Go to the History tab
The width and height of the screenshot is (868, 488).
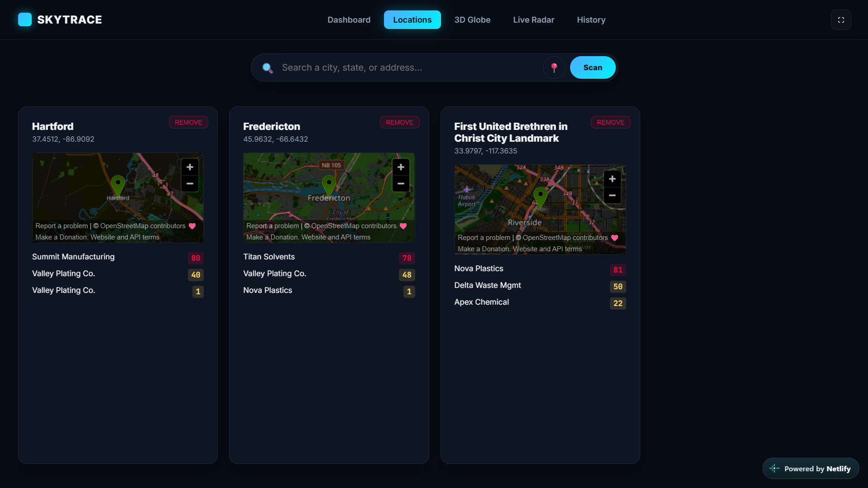pyautogui.click(x=591, y=20)
